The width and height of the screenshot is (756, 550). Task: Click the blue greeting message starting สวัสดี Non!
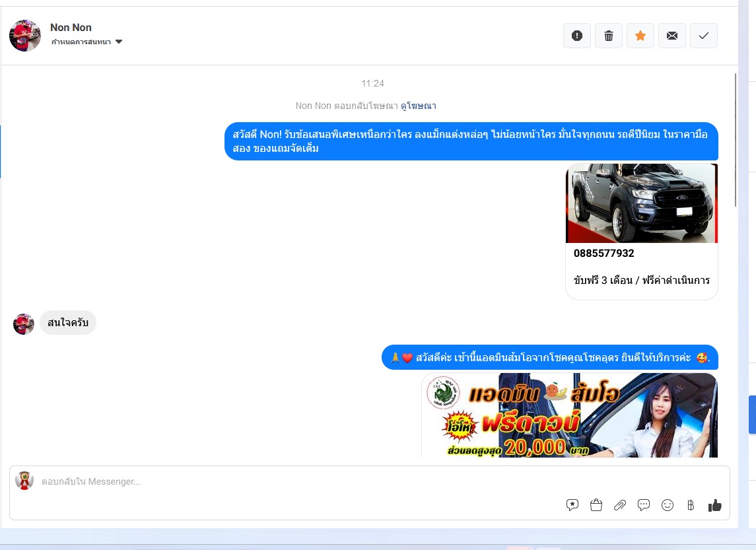point(471,141)
